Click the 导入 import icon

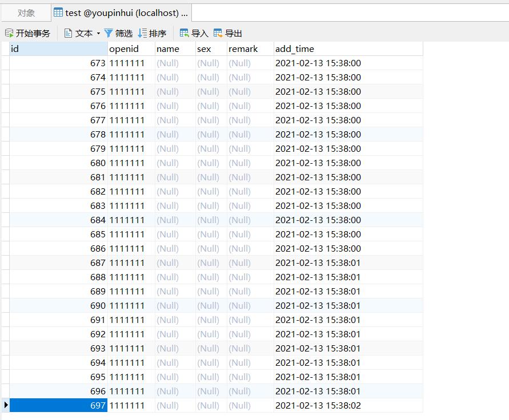(184, 33)
